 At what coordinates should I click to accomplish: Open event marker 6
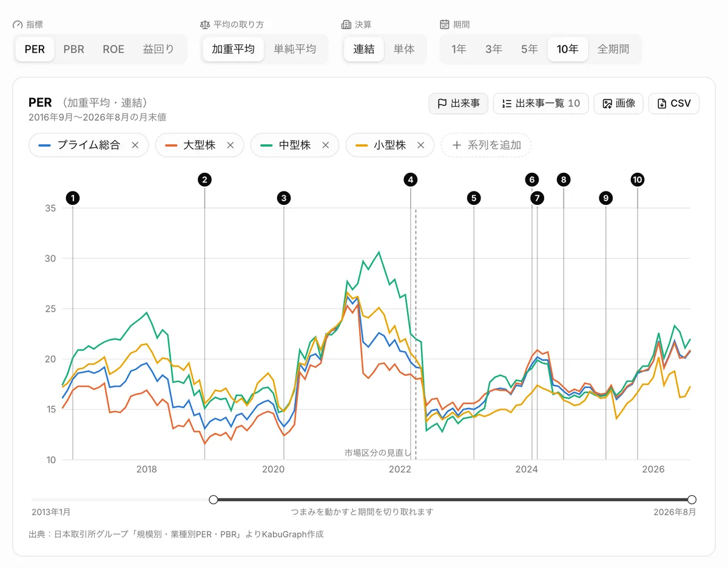point(532,179)
